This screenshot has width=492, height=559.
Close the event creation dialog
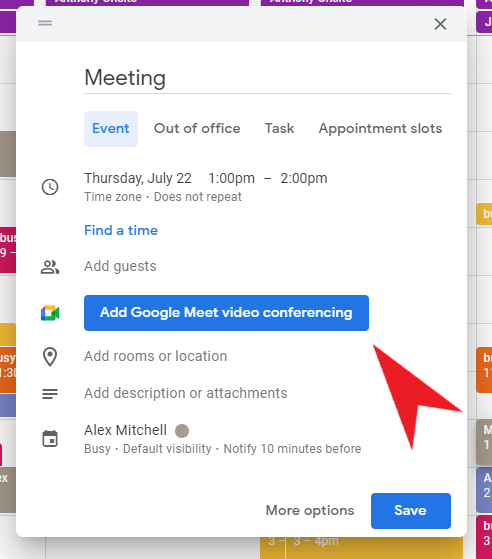click(x=440, y=24)
